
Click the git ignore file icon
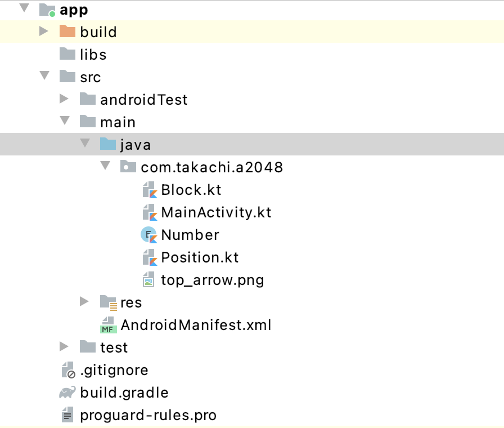tap(67, 370)
